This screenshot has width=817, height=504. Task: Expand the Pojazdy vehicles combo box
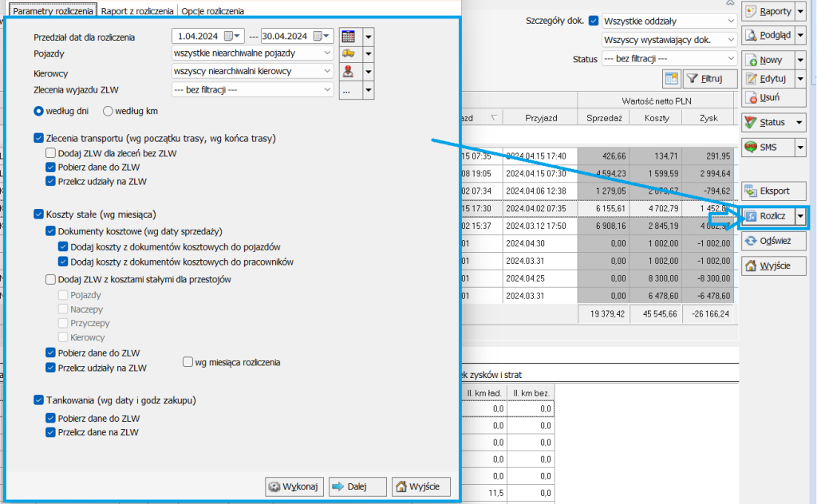tap(327, 53)
